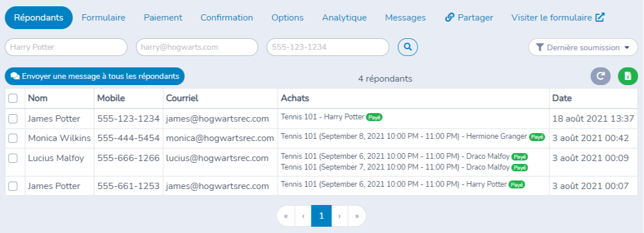Click phone number 555-444-5454
Screen dimensions: 644x233
click(128, 138)
